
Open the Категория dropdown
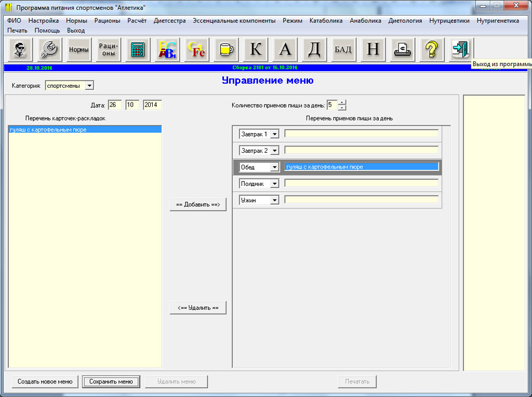(89, 86)
